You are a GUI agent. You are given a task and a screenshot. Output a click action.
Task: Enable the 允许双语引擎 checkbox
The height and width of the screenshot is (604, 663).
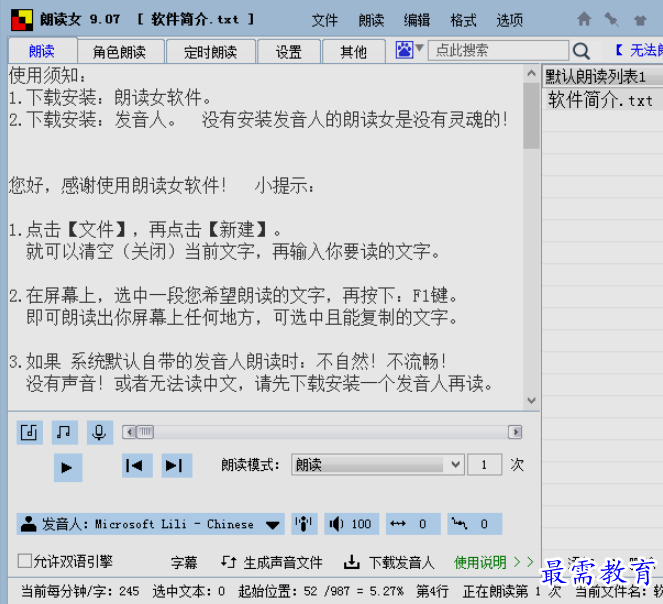[x=25, y=561]
